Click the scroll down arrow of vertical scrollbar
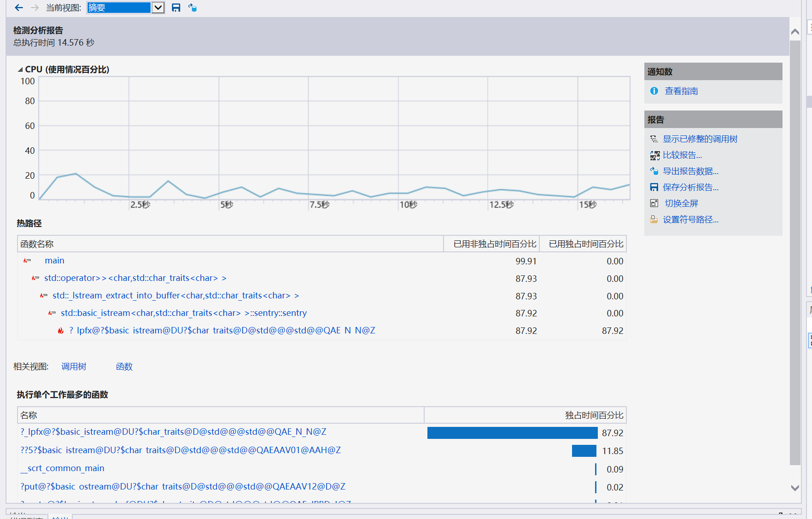The width and height of the screenshot is (812, 519). pos(794,488)
